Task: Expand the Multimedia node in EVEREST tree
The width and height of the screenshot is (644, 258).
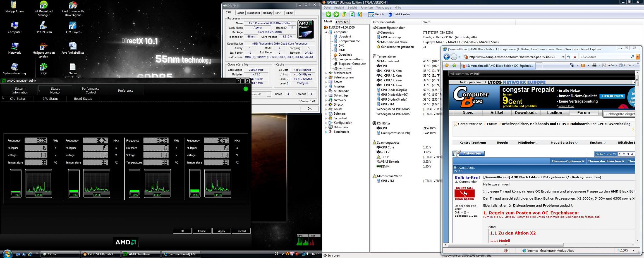Action: click(x=326, y=91)
